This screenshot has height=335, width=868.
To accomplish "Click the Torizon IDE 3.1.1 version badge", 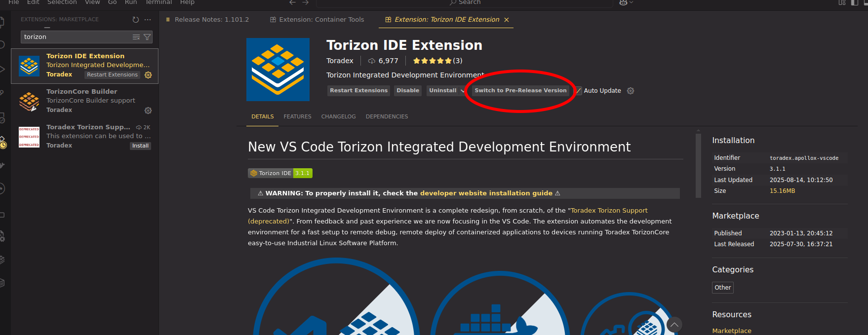I will point(280,173).
